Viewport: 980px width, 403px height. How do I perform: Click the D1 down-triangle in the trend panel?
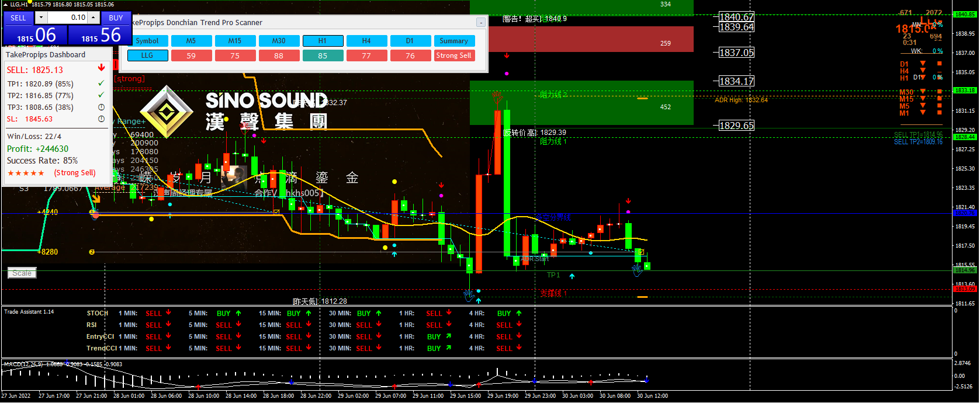point(923,63)
